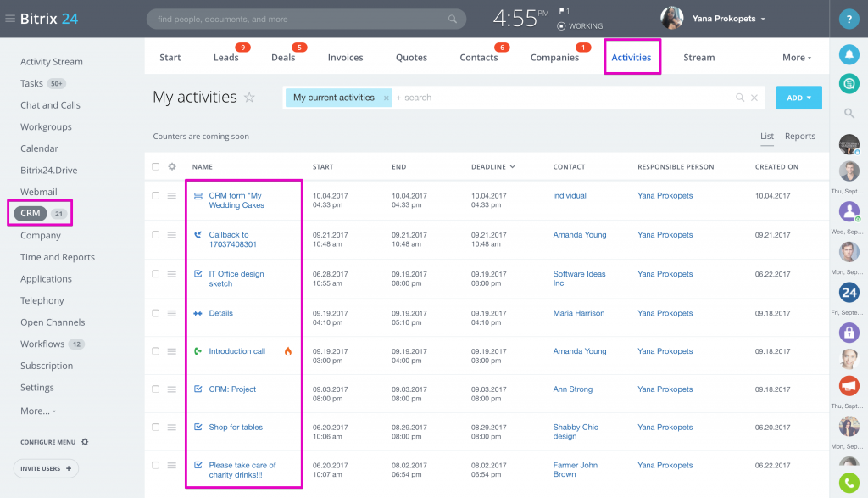Open the purple lock chat icon
868x498 pixels.
click(849, 333)
